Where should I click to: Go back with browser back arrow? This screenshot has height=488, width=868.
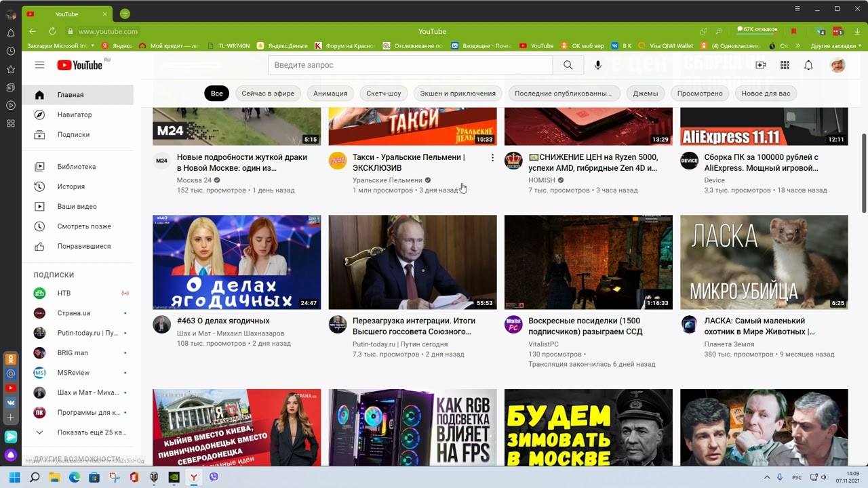coord(33,31)
